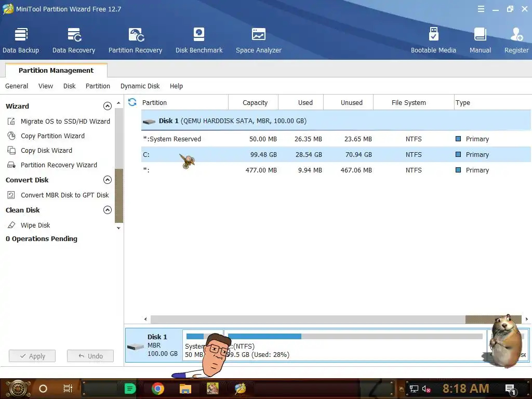Screen dimensions: 532x399
Task: Select the System Reserved partition row
Action: point(336,139)
